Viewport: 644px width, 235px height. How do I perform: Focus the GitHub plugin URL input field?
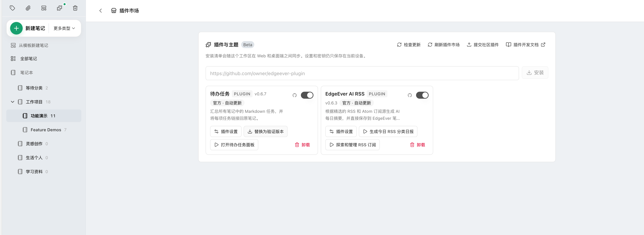point(362,73)
